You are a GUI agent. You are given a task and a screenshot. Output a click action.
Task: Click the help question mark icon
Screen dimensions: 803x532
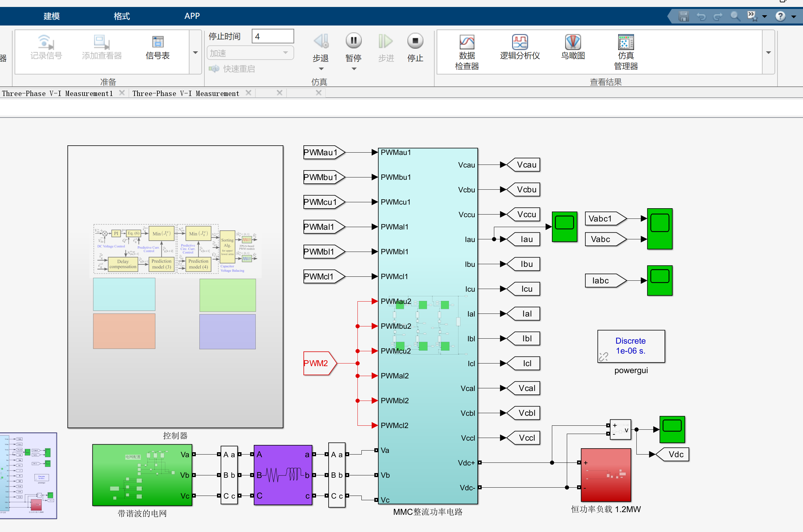[780, 16]
